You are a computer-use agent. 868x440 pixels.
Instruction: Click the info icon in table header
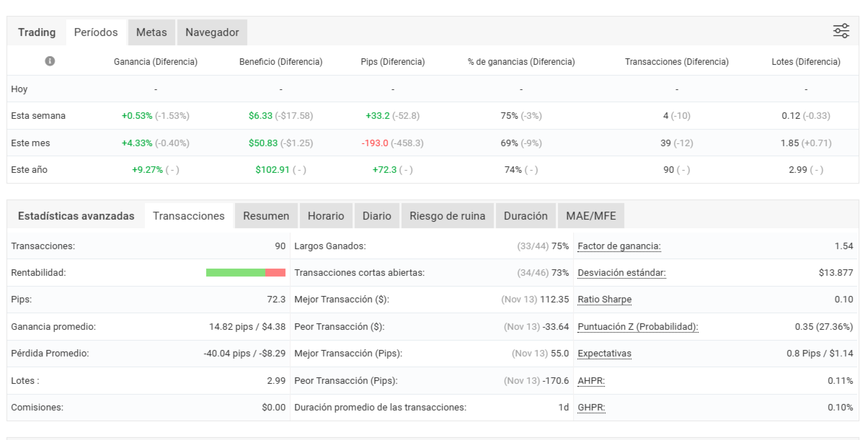(50, 62)
